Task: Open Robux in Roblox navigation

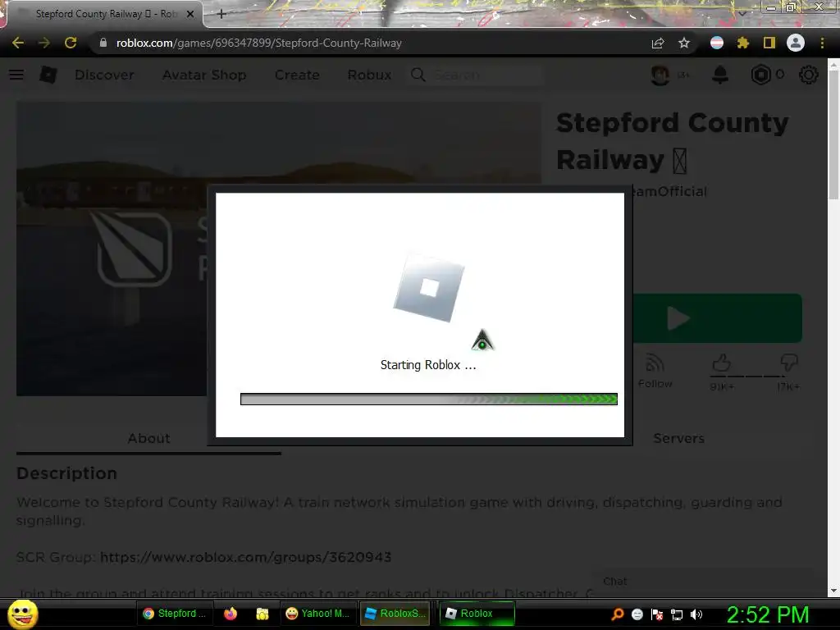Action: click(x=369, y=75)
